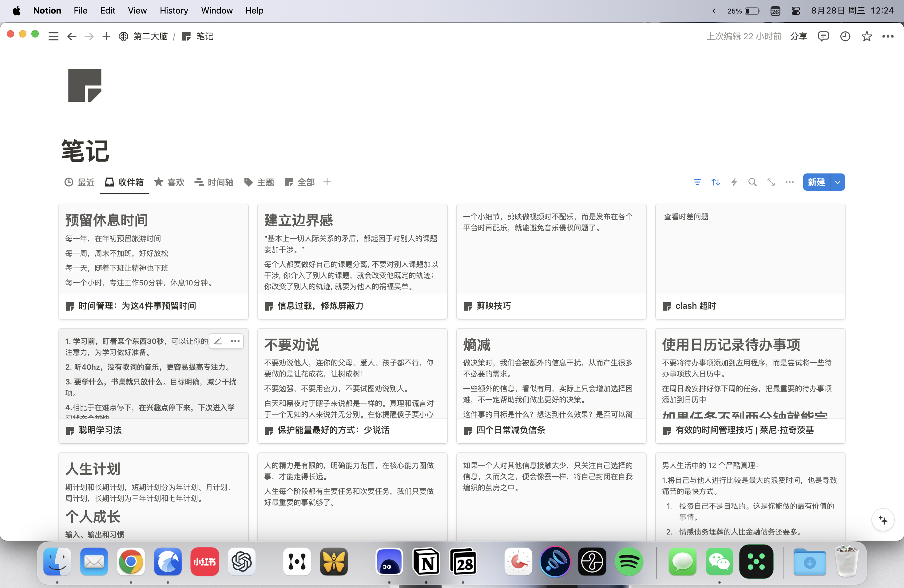Open the File menu
The width and height of the screenshot is (904, 588).
pyautogui.click(x=81, y=11)
